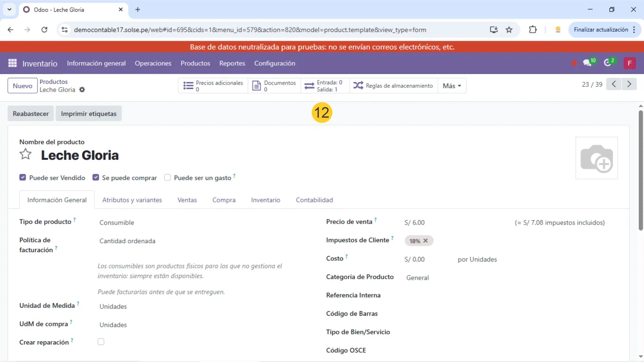Image resolution: width=644 pixels, height=362 pixels.
Task: Click the page vertical scrollbar
Action: 641,170
